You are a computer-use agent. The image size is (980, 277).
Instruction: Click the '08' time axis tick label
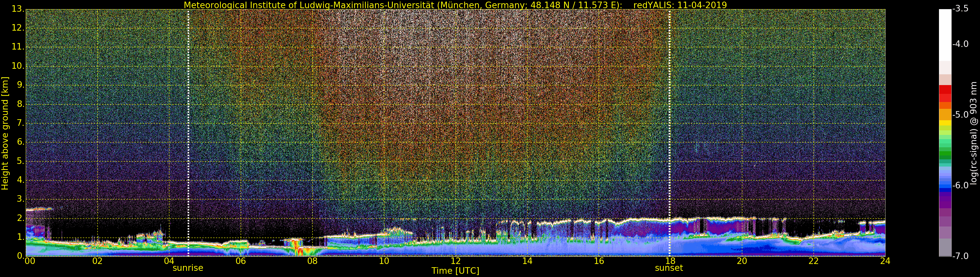point(312,261)
